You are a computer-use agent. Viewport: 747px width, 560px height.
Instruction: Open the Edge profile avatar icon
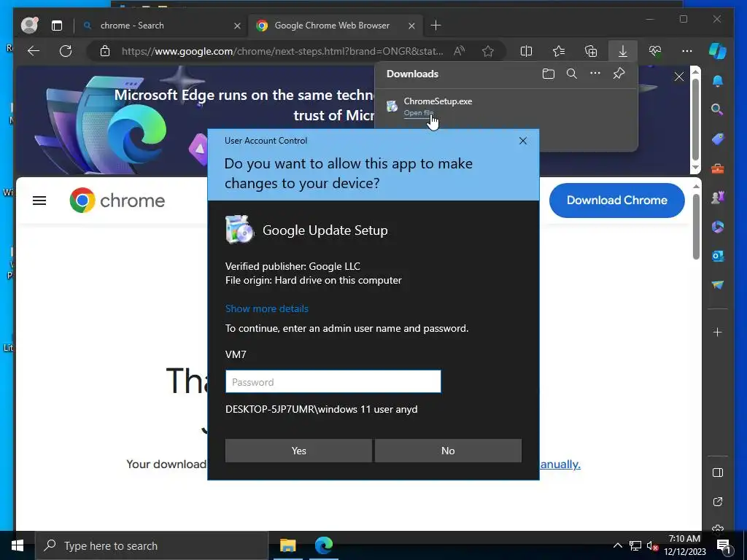(x=29, y=26)
